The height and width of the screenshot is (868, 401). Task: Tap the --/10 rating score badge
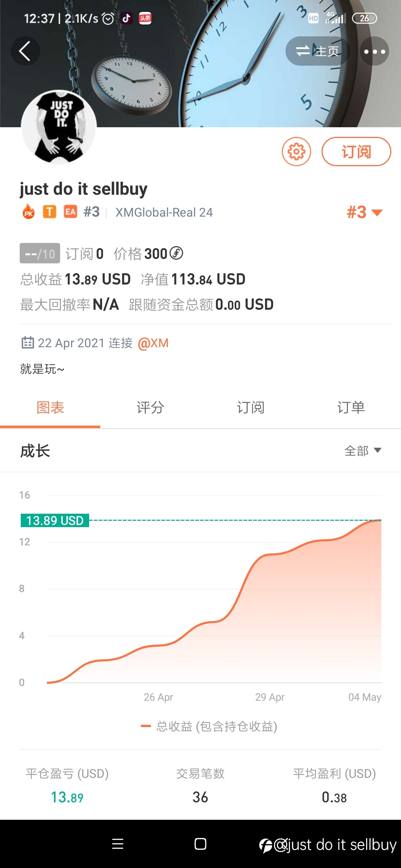[x=40, y=253]
